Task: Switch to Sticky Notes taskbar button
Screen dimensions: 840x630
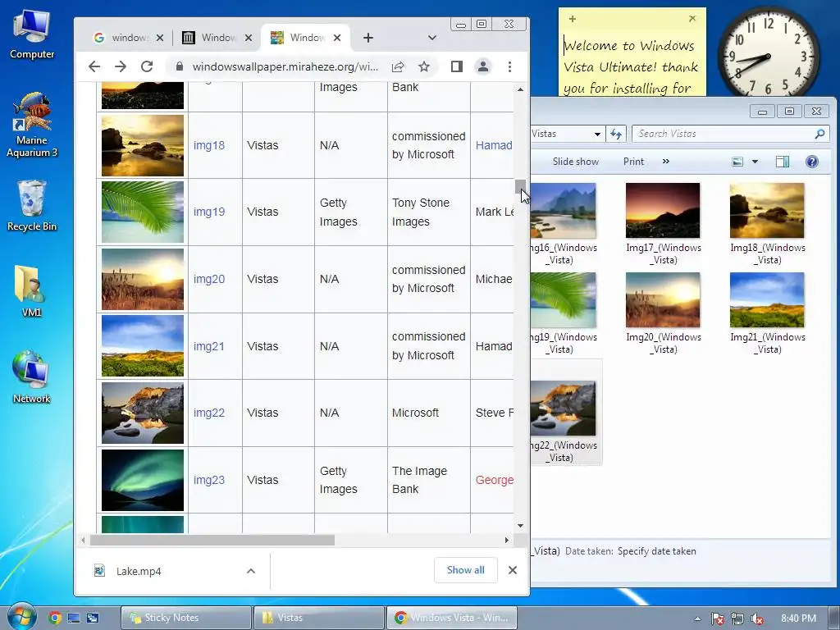Action: point(186,618)
